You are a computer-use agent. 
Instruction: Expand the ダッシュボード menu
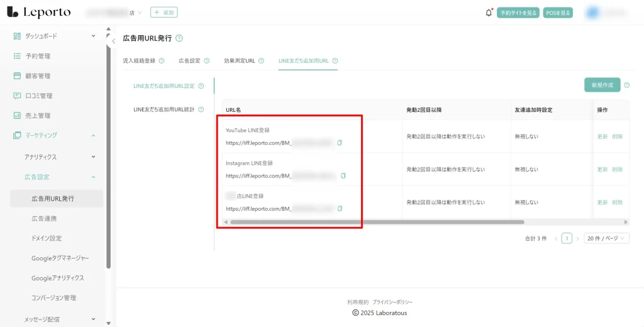point(93,36)
